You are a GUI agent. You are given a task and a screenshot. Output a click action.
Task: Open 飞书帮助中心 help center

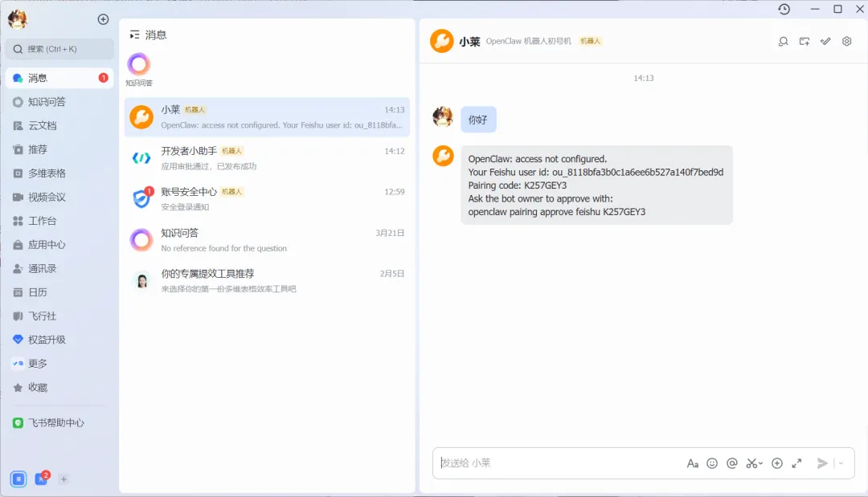pos(59,422)
